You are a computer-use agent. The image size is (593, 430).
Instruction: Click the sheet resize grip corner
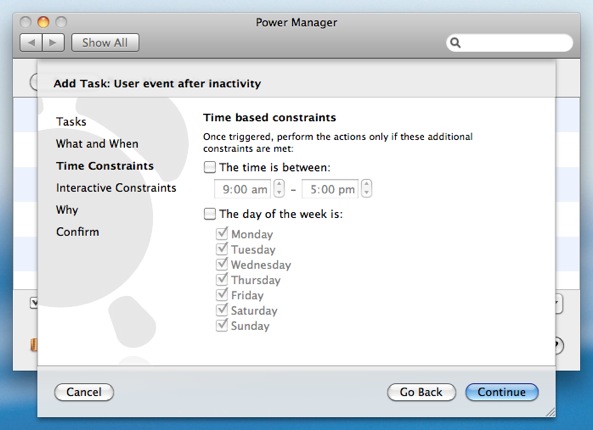(551, 412)
